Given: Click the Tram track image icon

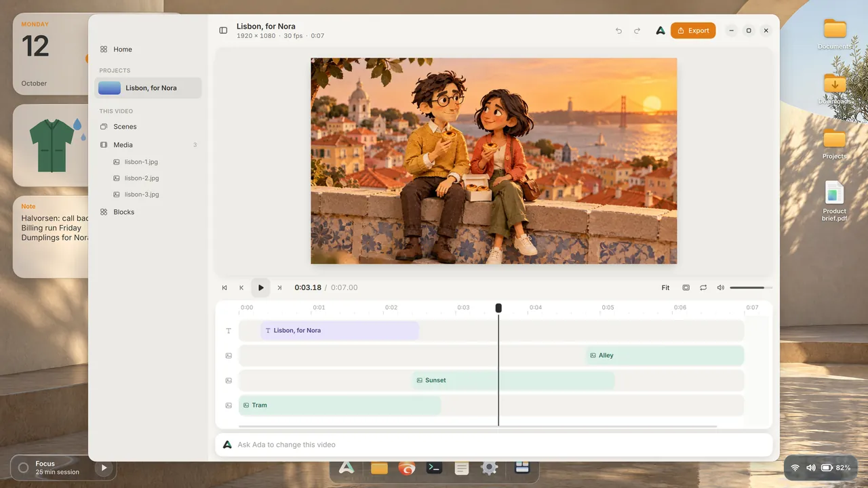Looking at the screenshot, I should (229, 405).
